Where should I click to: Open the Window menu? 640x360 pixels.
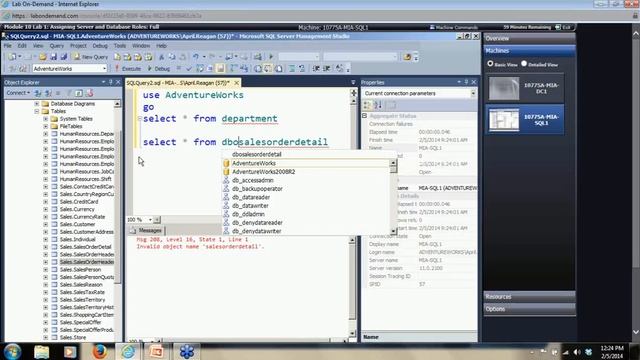[x=141, y=46]
